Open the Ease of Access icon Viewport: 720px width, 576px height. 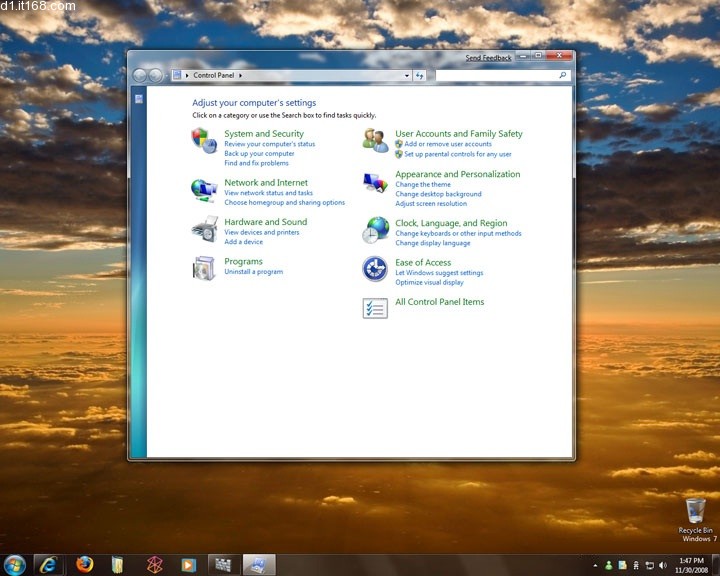(x=375, y=269)
